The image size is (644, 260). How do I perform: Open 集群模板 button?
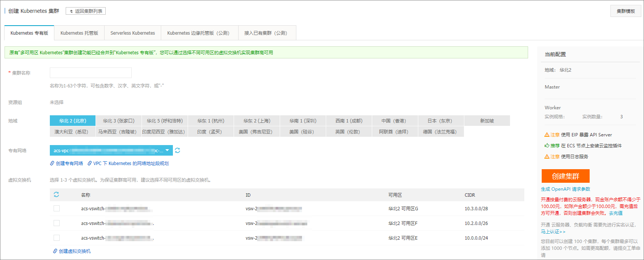coord(626,11)
